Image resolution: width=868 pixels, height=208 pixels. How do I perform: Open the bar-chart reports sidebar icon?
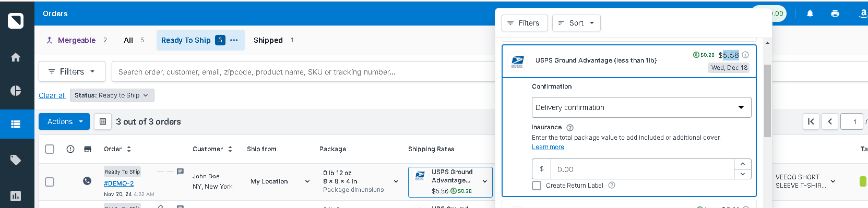16,196
